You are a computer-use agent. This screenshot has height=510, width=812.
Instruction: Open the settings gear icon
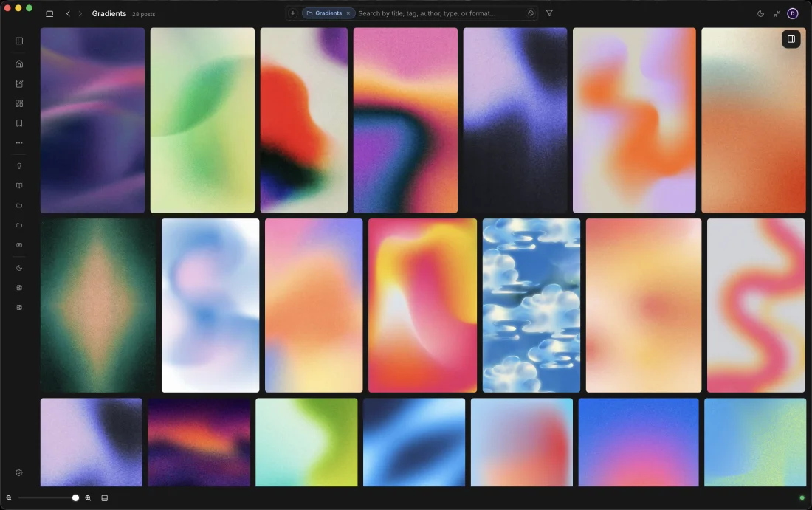point(19,472)
